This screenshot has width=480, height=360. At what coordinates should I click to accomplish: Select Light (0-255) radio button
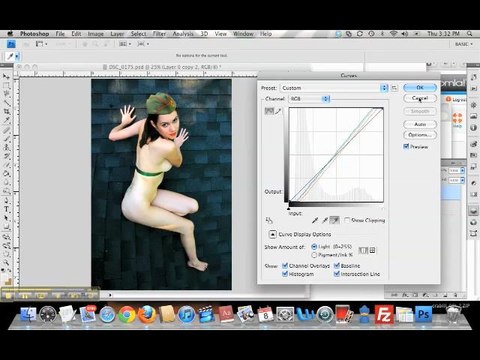click(x=314, y=247)
